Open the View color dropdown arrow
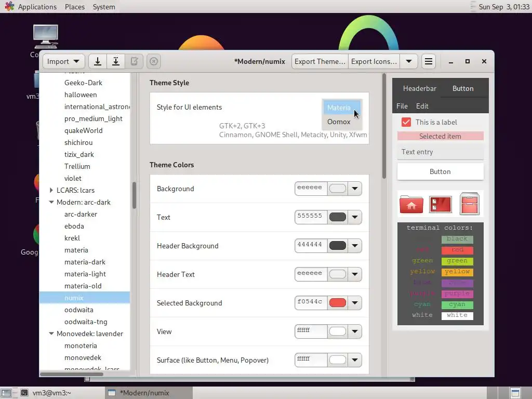The height and width of the screenshot is (399, 532). tap(354, 331)
